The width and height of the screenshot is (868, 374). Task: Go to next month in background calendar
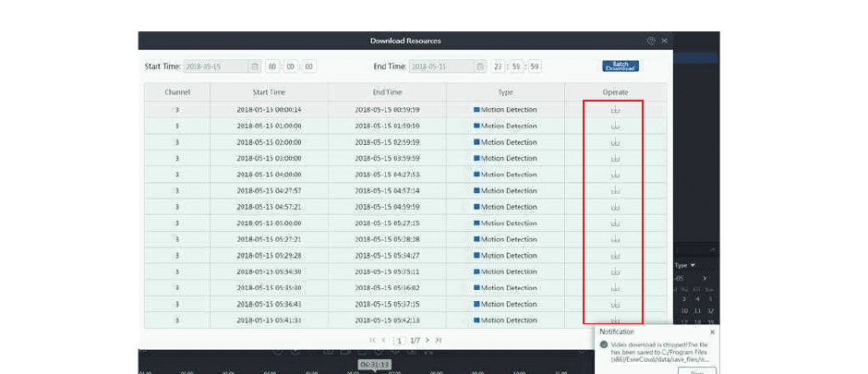point(705,278)
